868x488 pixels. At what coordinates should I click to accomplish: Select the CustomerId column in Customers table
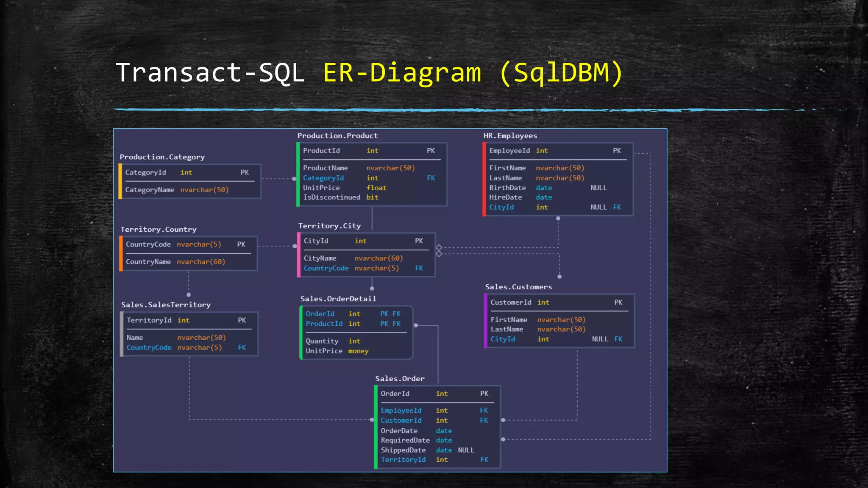click(559, 302)
